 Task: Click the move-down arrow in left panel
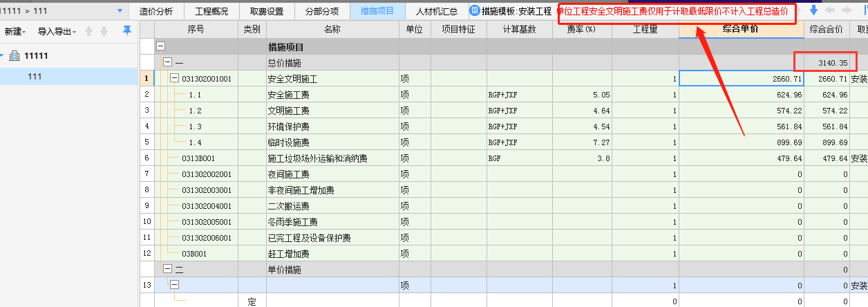pos(104,32)
